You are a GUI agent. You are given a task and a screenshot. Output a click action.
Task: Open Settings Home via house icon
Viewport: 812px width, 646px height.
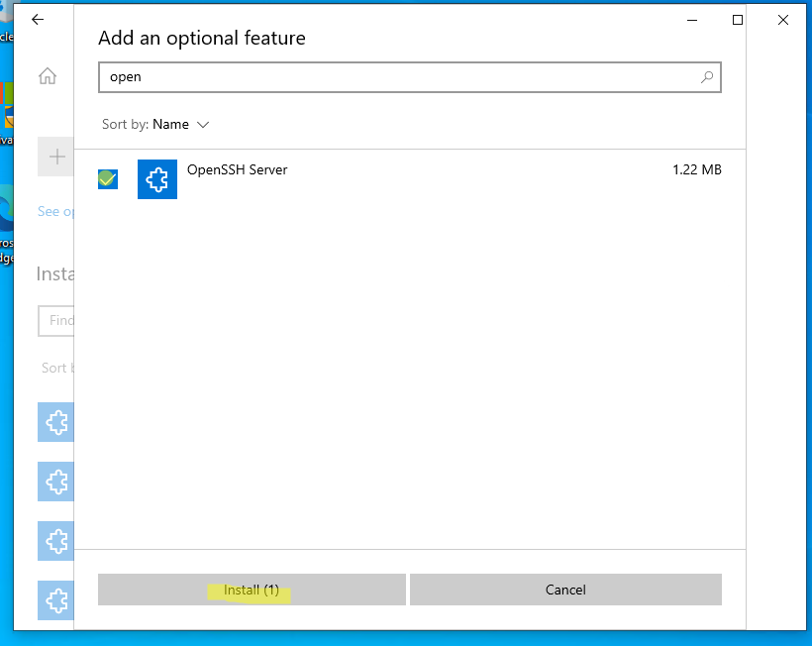[x=48, y=76]
